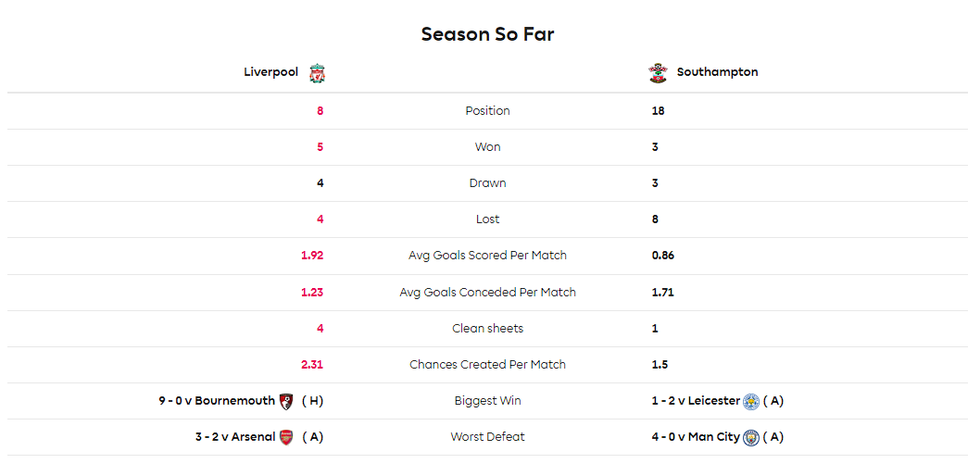Select the 3 - 2 v Arsenal result
This screenshot has height=476, width=980.
tap(235, 437)
